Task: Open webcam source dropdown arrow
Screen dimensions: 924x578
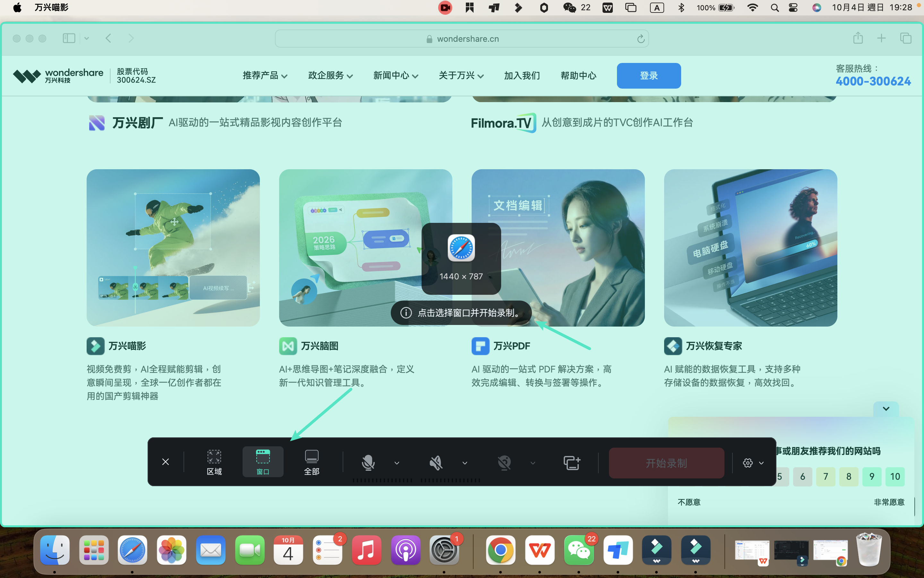Action: (x=533, y=463)
